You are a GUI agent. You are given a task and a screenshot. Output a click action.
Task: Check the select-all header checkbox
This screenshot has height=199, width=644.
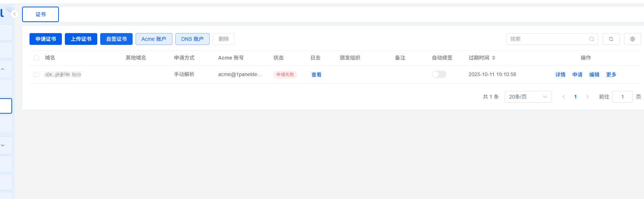tap(36, 58)
